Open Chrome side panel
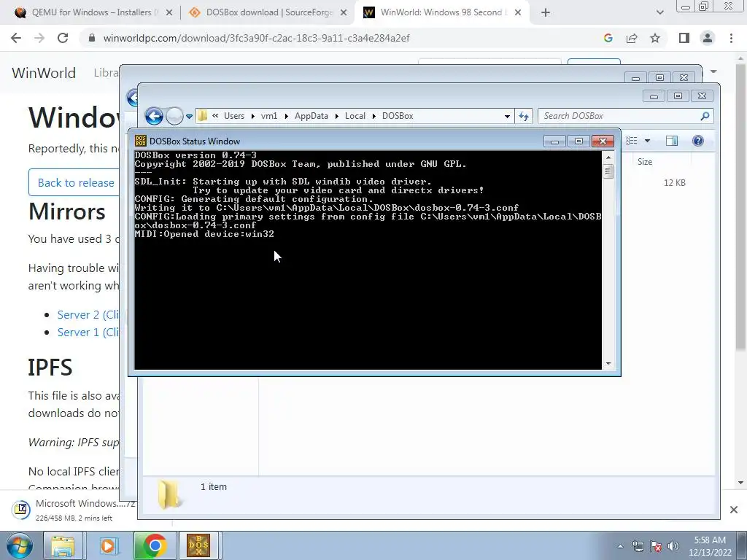Viewport: 747px width, 560px height. 684,38
